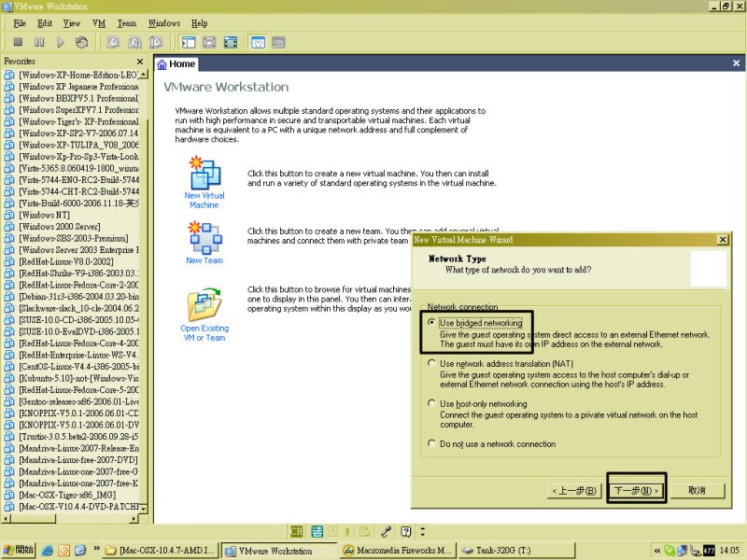Switch to Macromedia Fireworks taskbar button
The image size is (747, 560).
coord(398,551)
